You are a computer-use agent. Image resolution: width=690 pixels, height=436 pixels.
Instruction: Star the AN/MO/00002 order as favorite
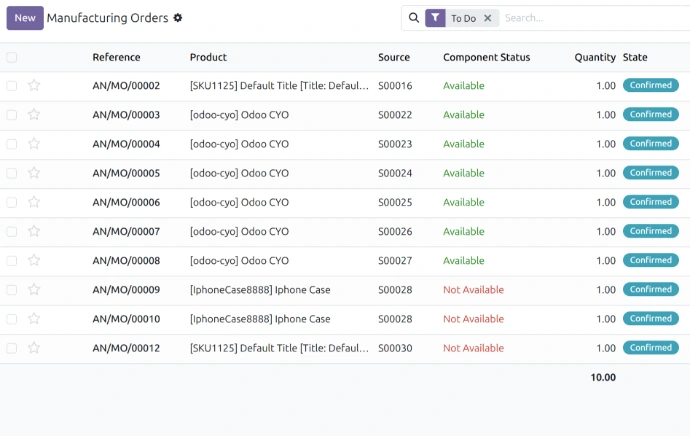click(x=34, y=86)
